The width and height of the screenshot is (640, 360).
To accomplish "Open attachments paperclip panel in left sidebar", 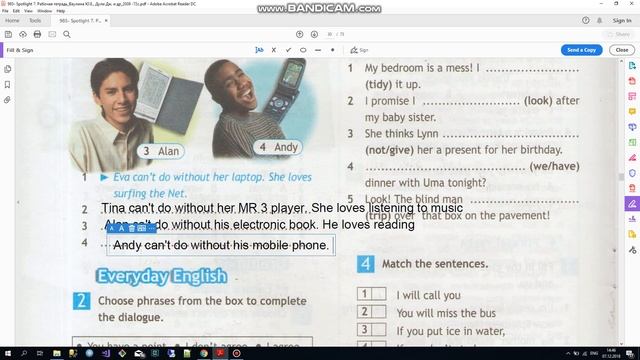I will point(7,100).
